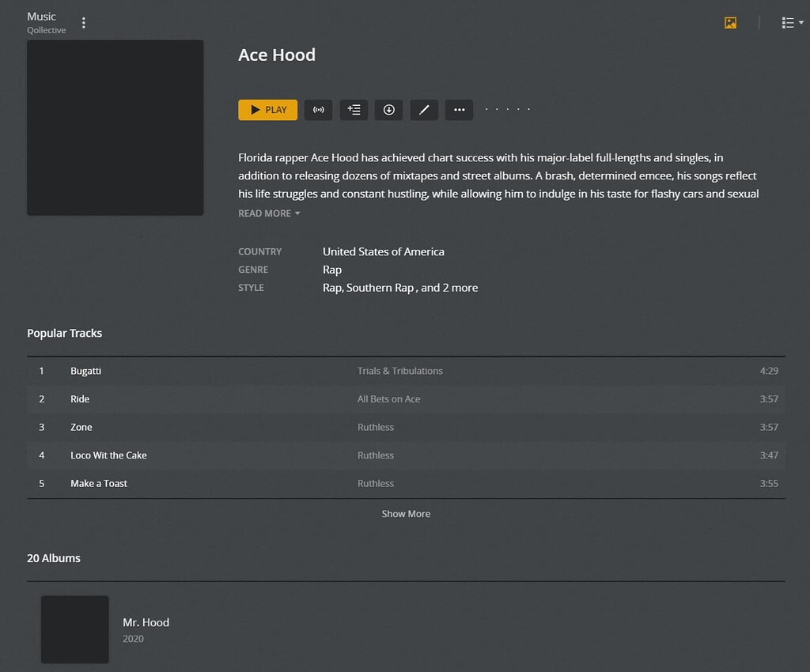Click Show More under Popular Tracks

pyautogui.click(x=406, y=513)
